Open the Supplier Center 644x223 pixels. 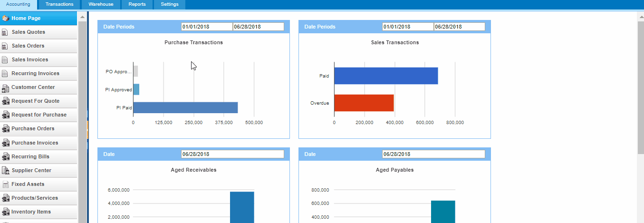[38, 170]
